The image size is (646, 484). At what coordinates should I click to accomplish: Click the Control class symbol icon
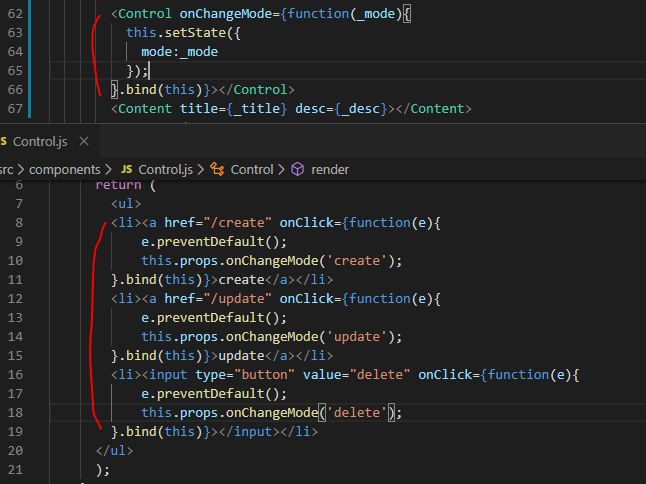(217, 169)
